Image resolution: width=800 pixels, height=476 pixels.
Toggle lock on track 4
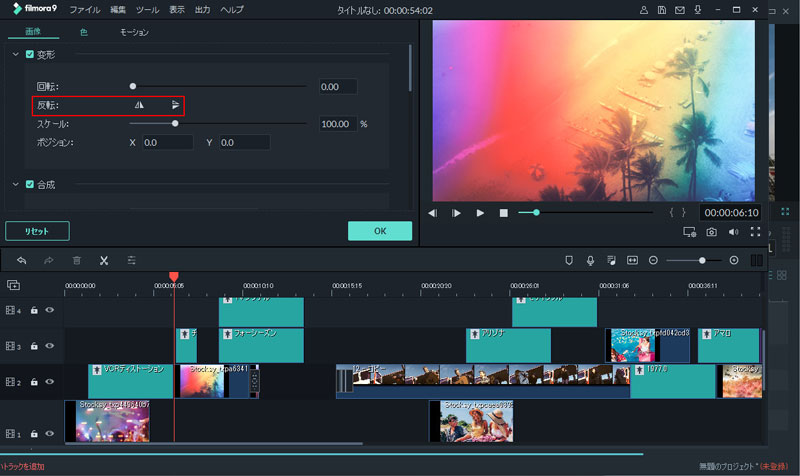(34, 310)
